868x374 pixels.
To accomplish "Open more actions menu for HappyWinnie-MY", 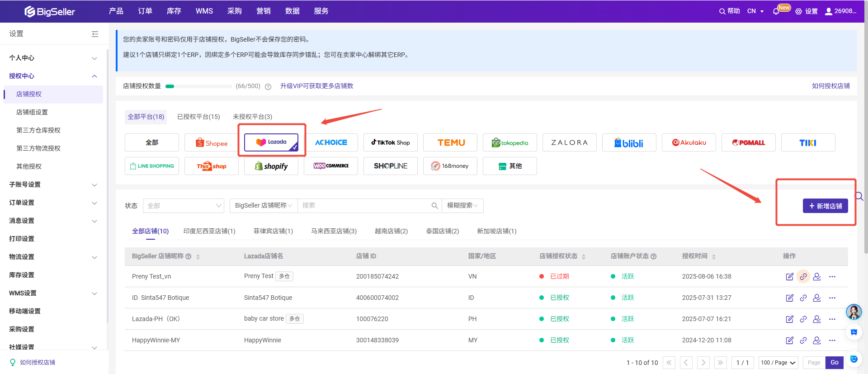I will 832,340.
